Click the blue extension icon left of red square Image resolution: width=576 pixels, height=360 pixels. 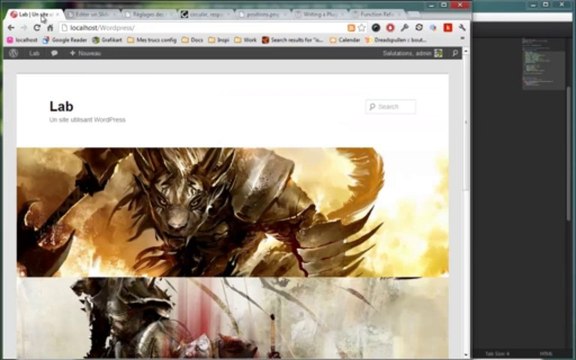(433, 28)
